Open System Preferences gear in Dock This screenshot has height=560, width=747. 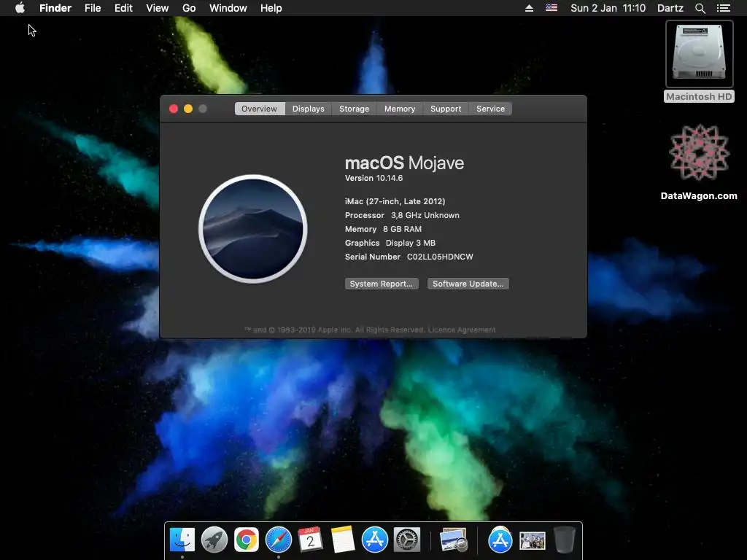tap(407, 540)
